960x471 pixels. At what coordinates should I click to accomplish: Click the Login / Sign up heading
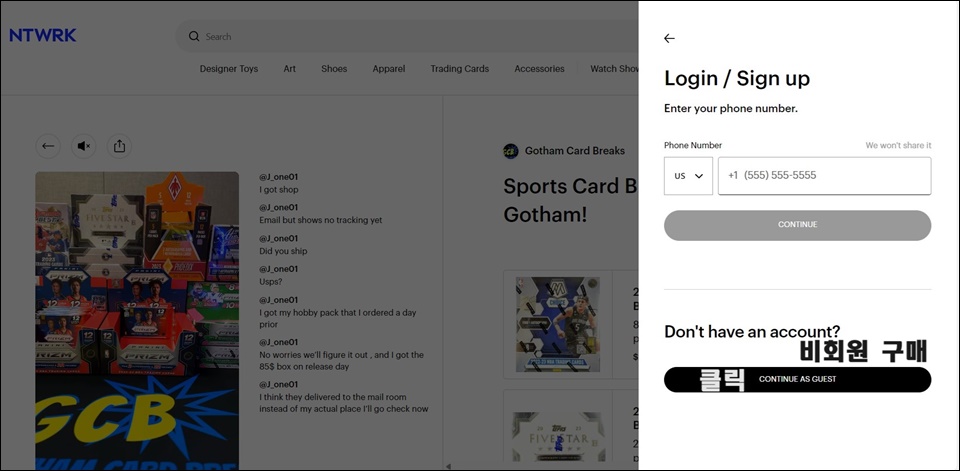(x=737, y=78)
